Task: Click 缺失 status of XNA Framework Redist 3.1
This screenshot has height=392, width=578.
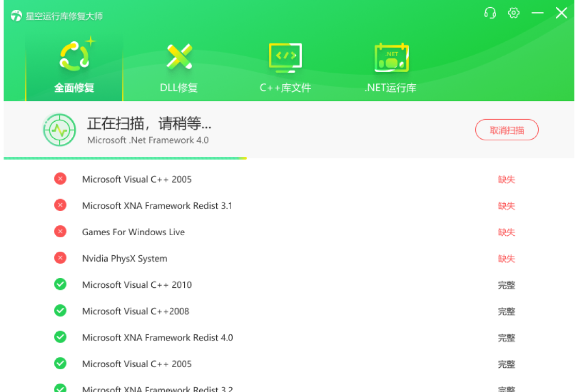Action: 506,206
